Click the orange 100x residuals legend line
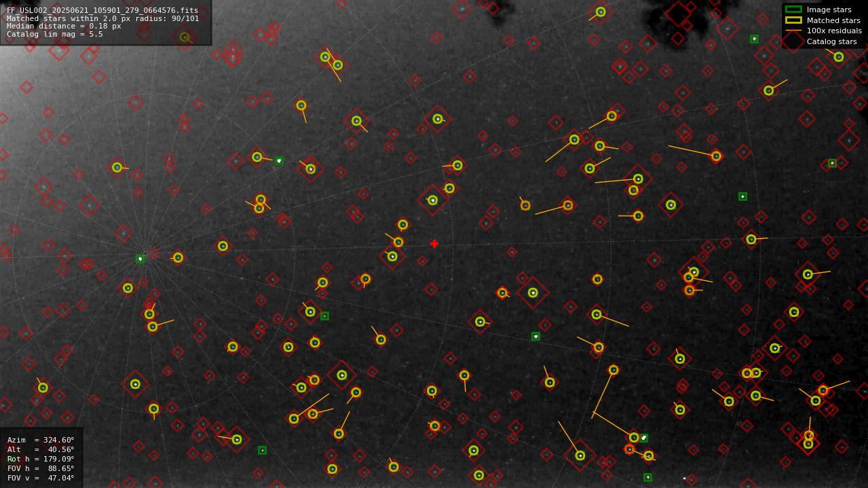The image size is (868, 488). click(793, 31)
